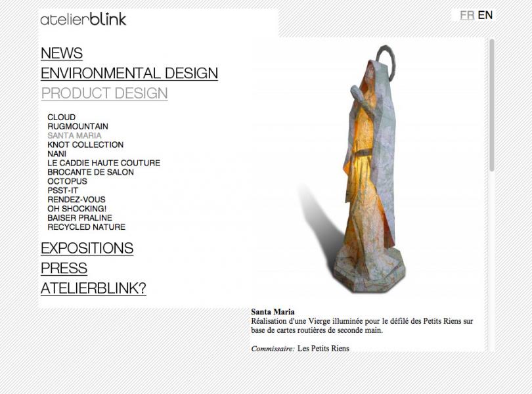This screenshot has height=394, width=532.
Task: Open the OCTOPUS project
Action: click(x=67, y=181)
